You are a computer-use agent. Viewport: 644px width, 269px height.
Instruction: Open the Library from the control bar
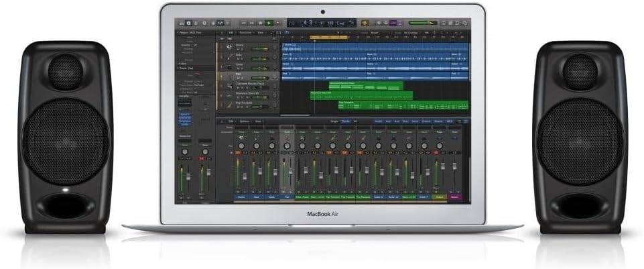[182, 23]
